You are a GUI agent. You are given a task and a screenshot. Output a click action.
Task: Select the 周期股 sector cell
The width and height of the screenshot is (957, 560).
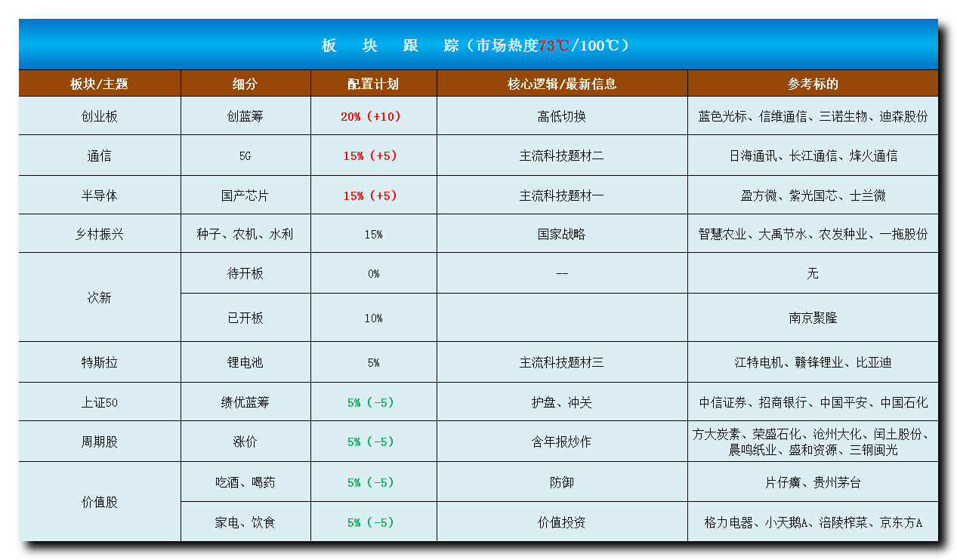tap(100, 442)
